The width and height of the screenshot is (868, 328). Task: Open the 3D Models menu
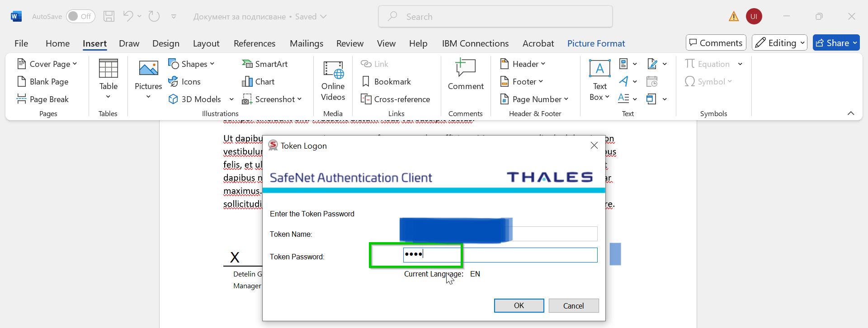pyautogui.click(x=201, y=99)
